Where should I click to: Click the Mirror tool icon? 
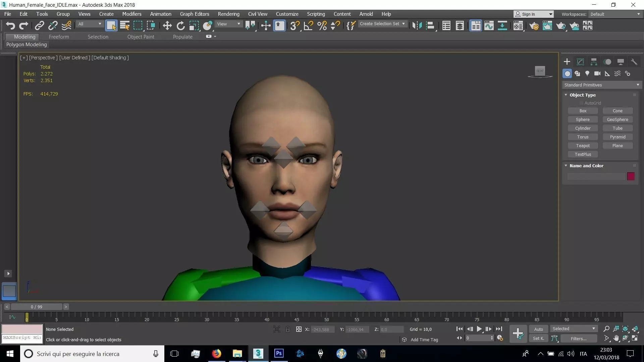pyautogui.click(x=417, y=26)
